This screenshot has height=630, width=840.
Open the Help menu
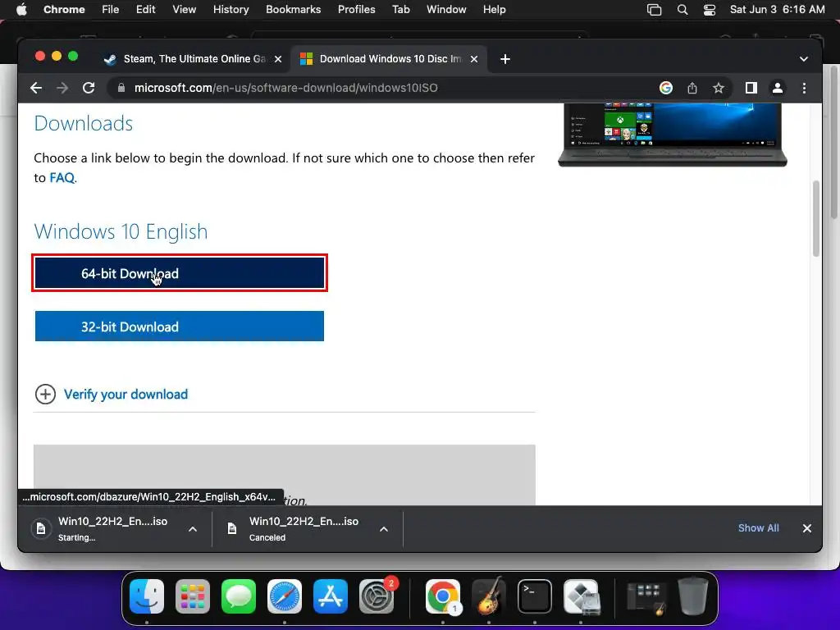(x=494, y=10)
